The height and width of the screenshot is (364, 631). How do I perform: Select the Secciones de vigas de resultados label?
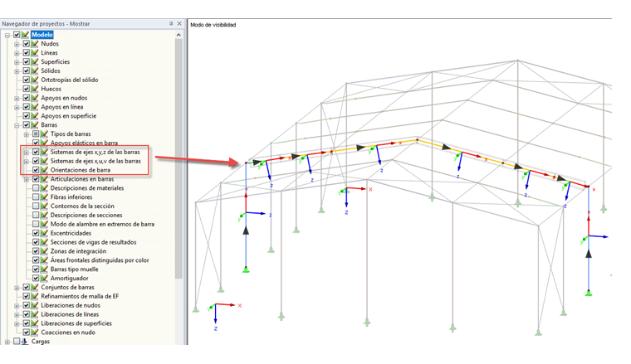tap(93, 242)
